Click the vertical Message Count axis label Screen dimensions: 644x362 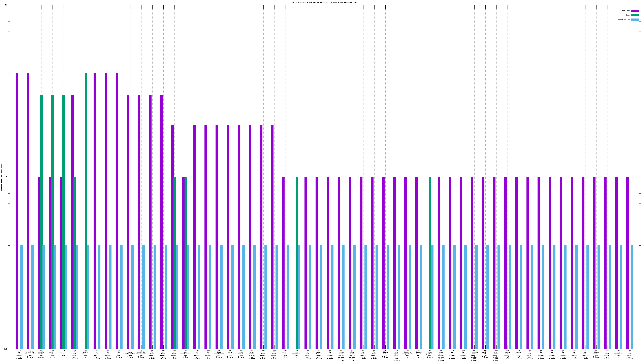1,177
